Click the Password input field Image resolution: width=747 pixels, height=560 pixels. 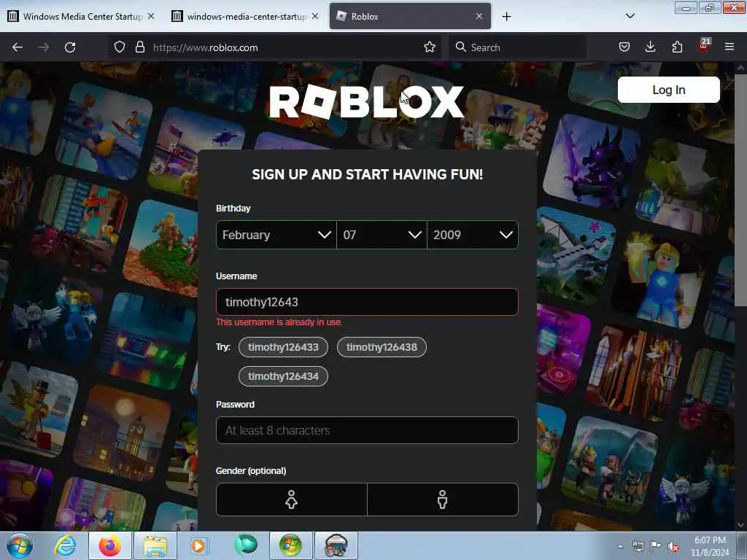click(367, 430)
